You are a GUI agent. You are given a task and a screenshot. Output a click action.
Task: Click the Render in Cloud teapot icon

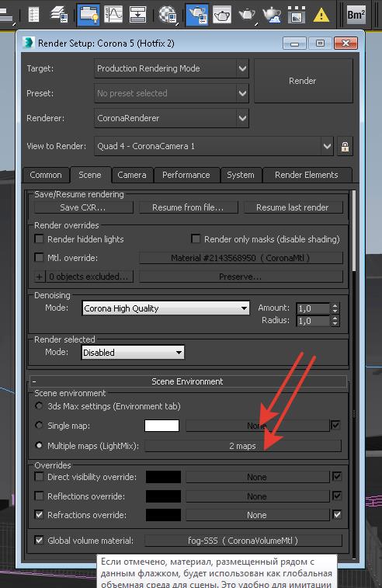click(x=272, y=14)
